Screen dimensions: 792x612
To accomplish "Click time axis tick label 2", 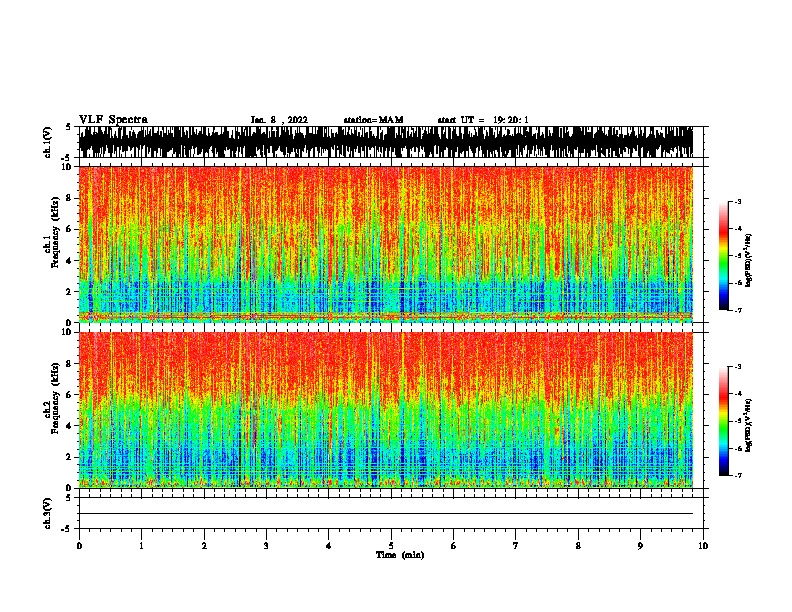I will [x=204, y=546].
